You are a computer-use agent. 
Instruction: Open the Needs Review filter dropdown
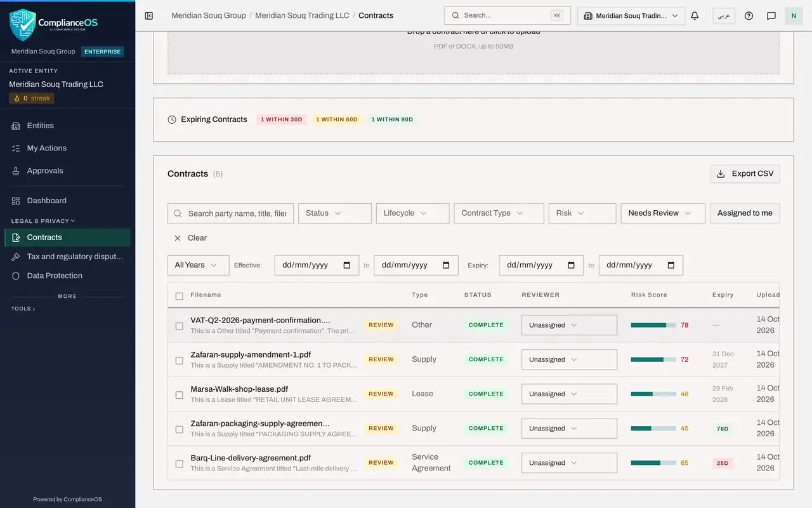(663, 213)
